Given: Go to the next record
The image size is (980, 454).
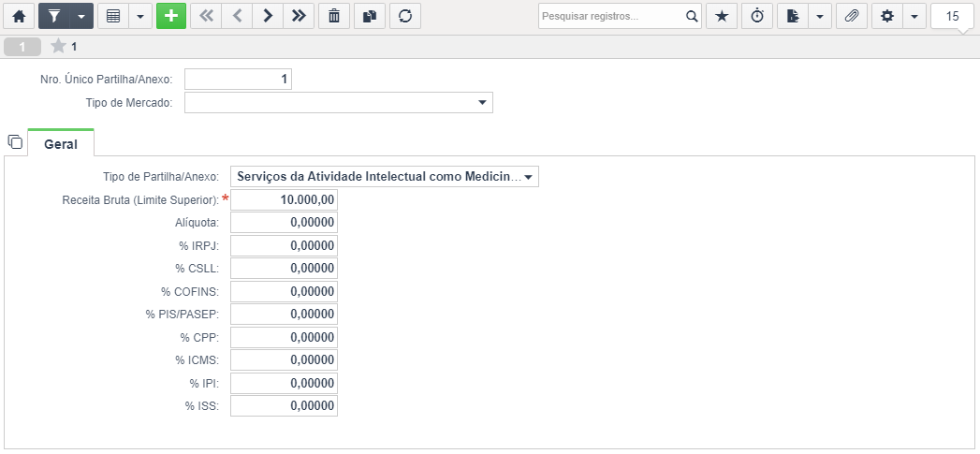Looking at the screenshot, I should tap(268, 16).
